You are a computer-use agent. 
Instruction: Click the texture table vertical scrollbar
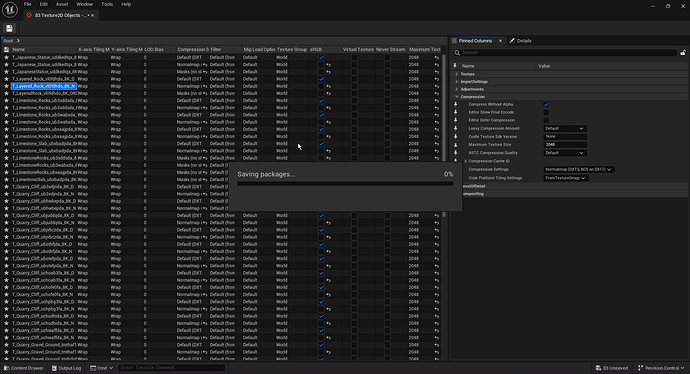click(444, 136)
